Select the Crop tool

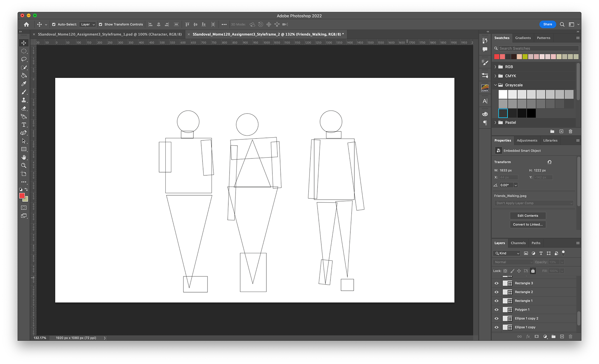(x=24, y=174)
